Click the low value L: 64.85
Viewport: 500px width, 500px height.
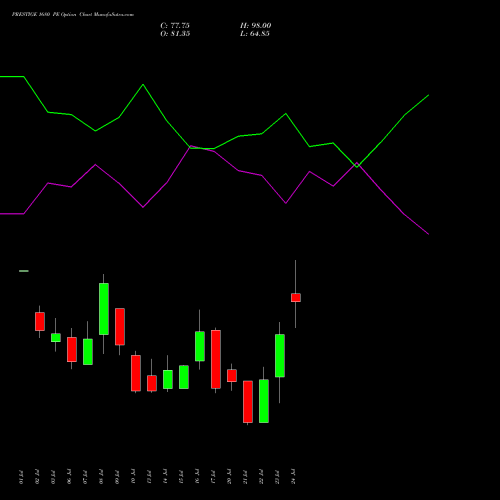[x=255, y=34]
